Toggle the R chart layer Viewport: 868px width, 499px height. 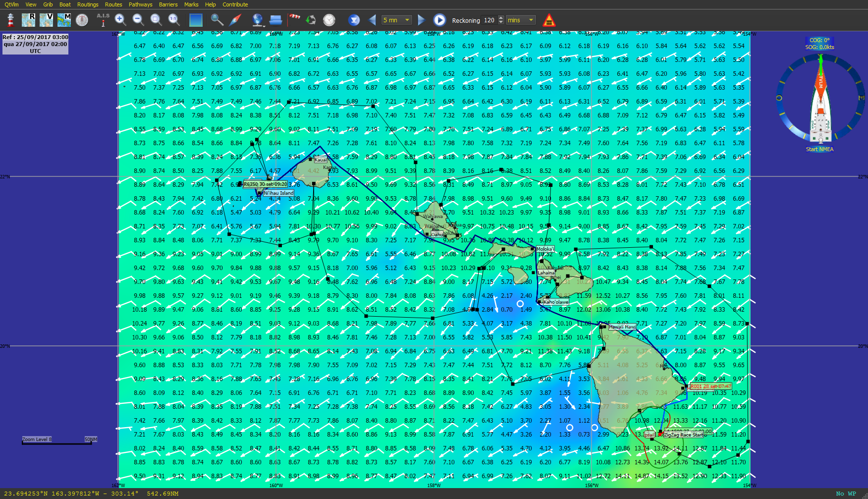point(28,20)
